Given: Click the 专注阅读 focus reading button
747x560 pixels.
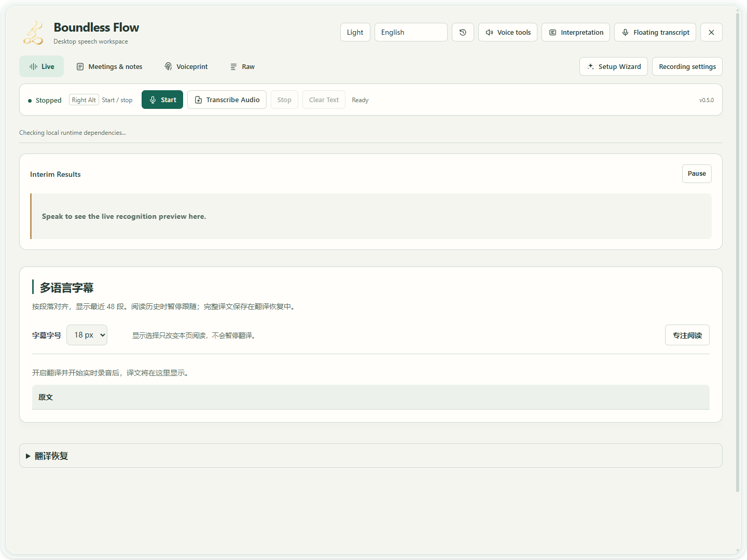Looking at the screenshot, I should point(687,335).
